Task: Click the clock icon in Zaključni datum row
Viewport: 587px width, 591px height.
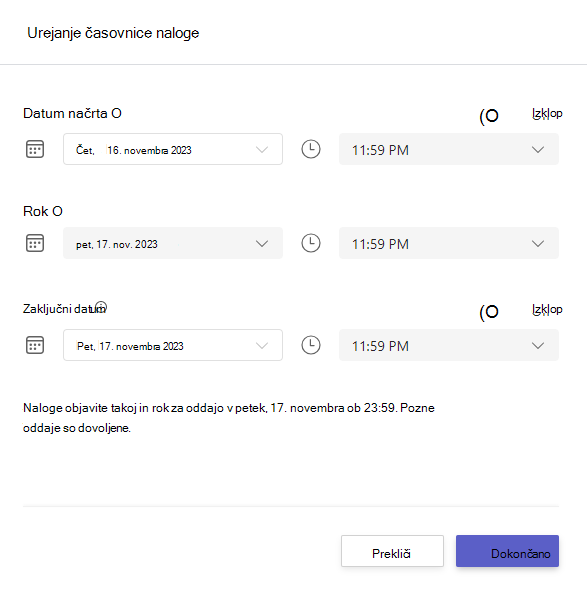Action: coord(311,345)
